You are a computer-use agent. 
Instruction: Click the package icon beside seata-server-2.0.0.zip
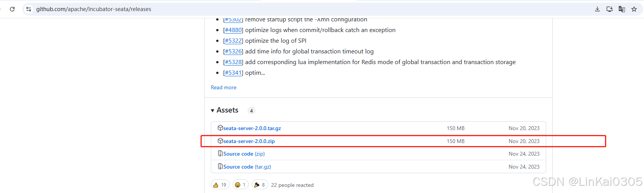[220, 141]
